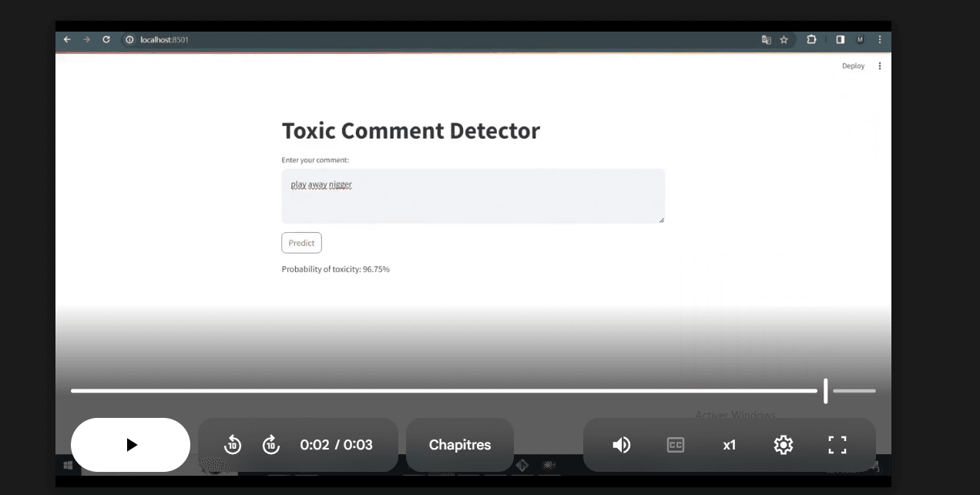Toggle the browser side panel icon
The height and width of the screenshot is (495, 980).
pos(841,39)
